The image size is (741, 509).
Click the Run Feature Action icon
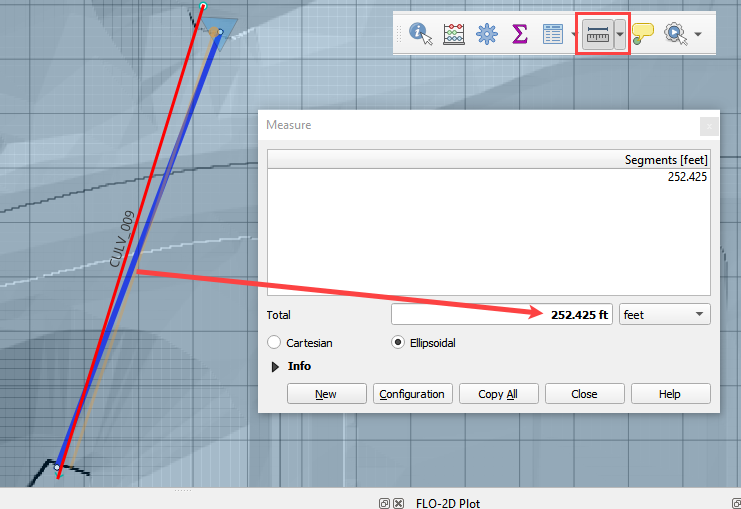coord(675,35)
